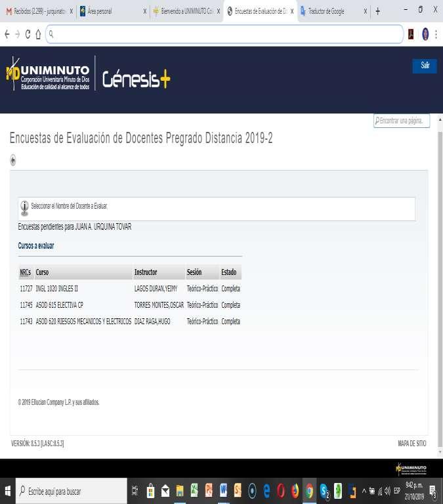This screenshot has height=504, width=443.
Task: Go forward in browser history
Action: click(17, 34)
